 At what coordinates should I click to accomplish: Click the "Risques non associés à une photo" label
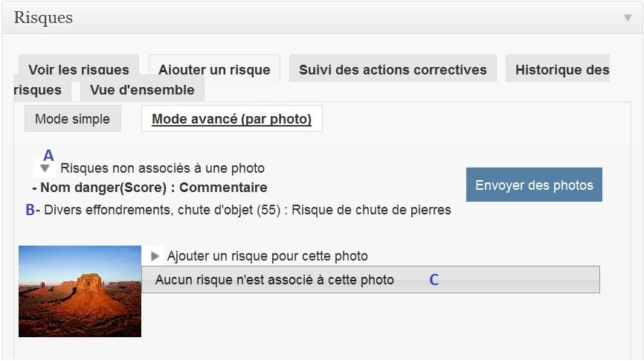tap(162, 169)
